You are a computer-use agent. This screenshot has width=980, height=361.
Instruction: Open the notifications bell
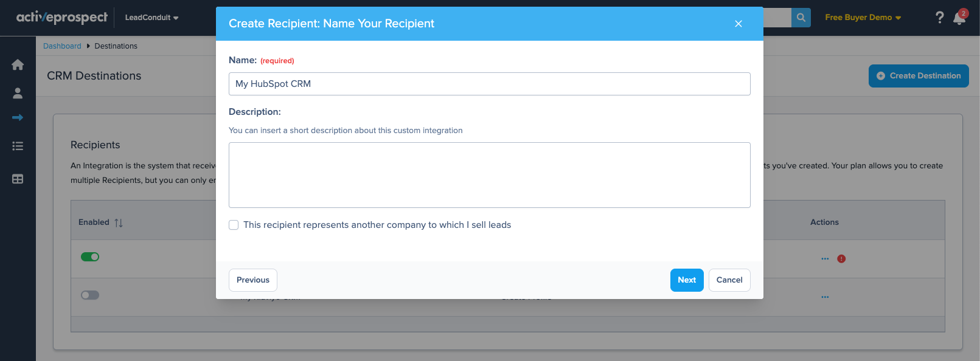(x=959, y=18)
